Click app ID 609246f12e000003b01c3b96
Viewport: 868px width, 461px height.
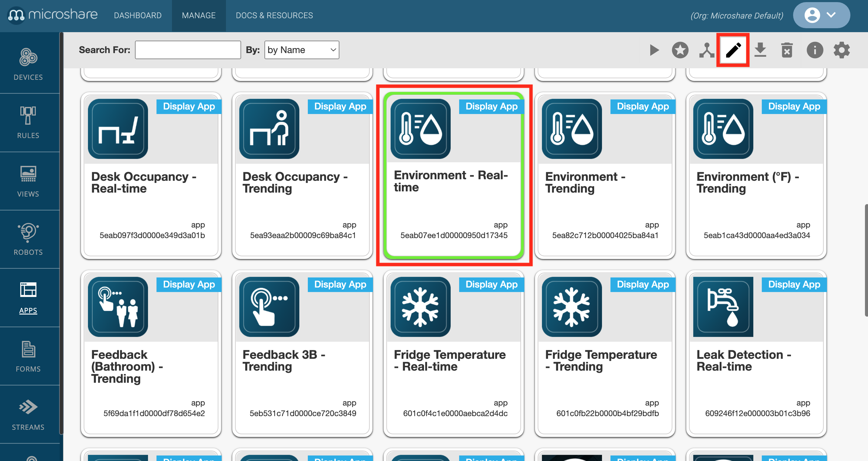tap(758, 413)
